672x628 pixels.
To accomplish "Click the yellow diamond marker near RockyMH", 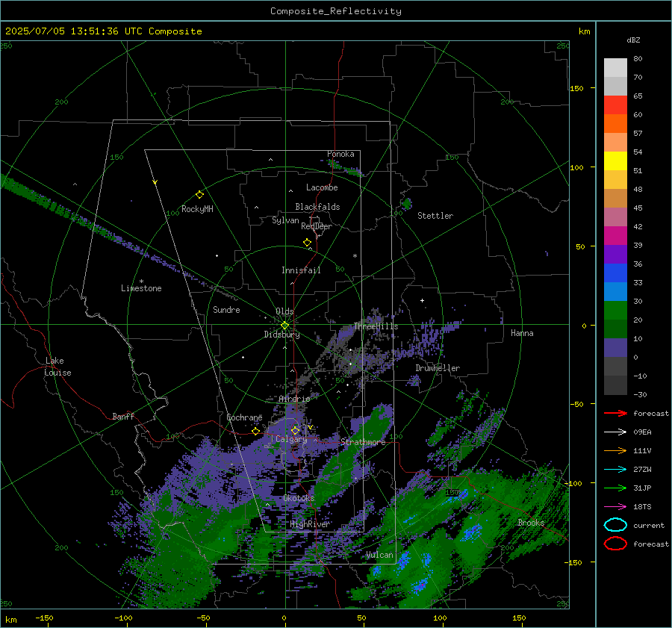I will 199,195.
